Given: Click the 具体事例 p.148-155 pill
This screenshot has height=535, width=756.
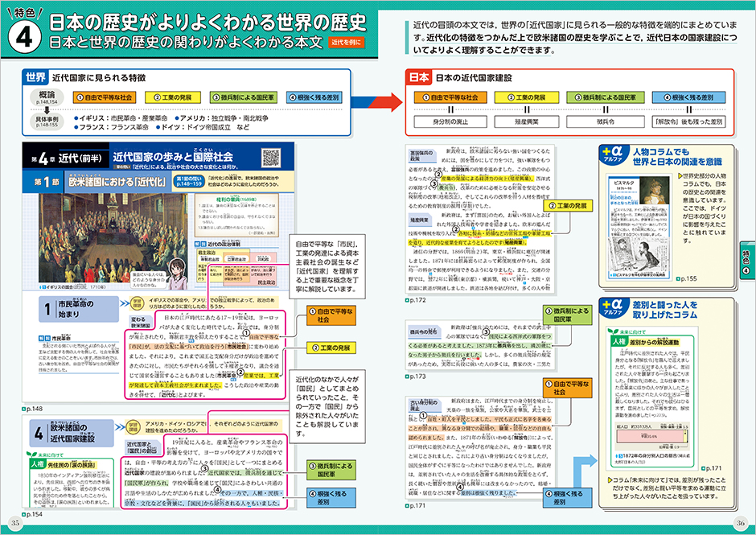Looking at the screenshot, I should [47, 121].
